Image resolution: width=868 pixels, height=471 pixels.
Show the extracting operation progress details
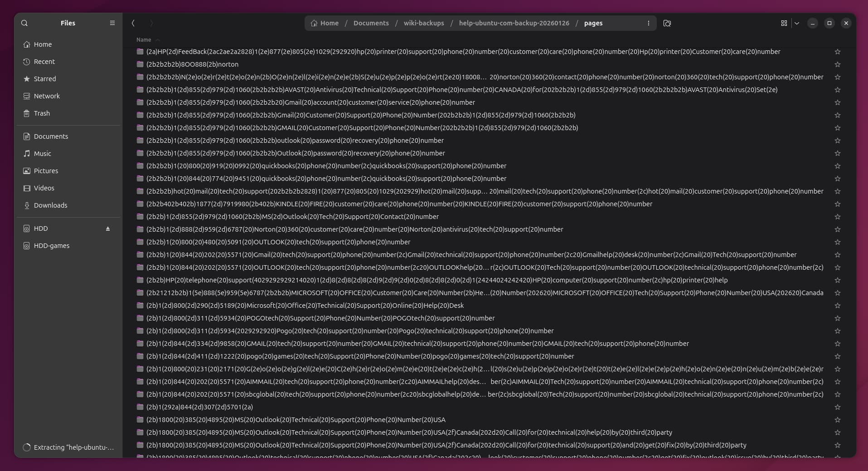(73, 447)
